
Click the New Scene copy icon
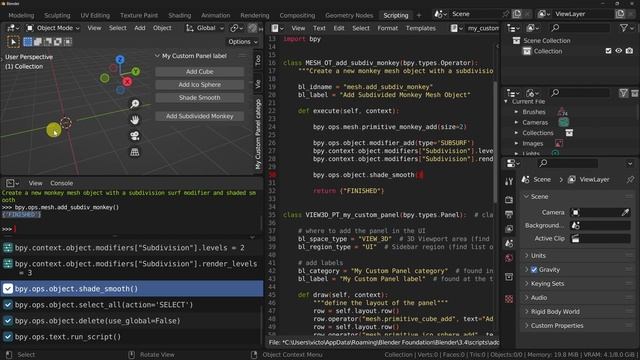(x=517, y=14)
